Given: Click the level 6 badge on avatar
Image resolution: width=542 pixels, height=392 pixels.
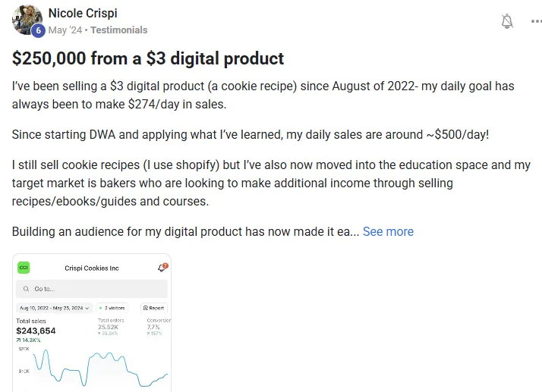Looking at the screenshot, I should [38, 30].
